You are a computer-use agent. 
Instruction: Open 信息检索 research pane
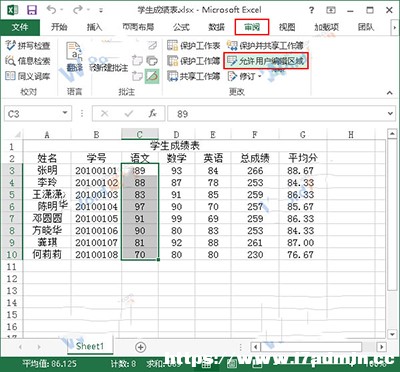(x=28, y=61)
